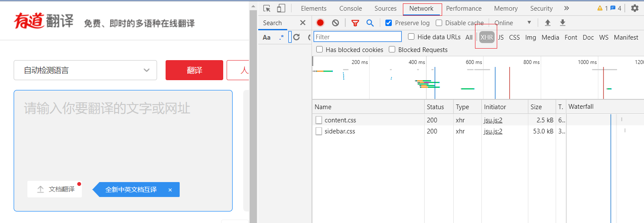Expand the 自动检测语言 language dropdown
The image size is (644, 223).
[x=85, y=70]
